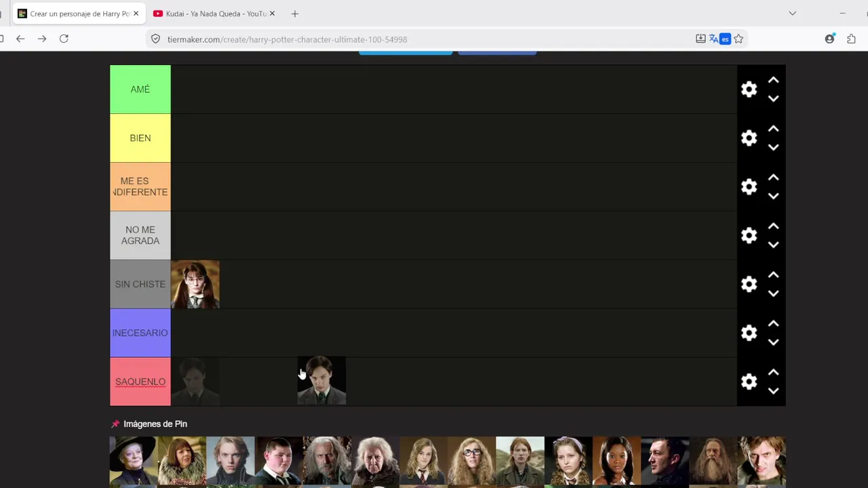
Task: Select the Crear un personaje de Harry Potter tab
Action: (79, 14)
